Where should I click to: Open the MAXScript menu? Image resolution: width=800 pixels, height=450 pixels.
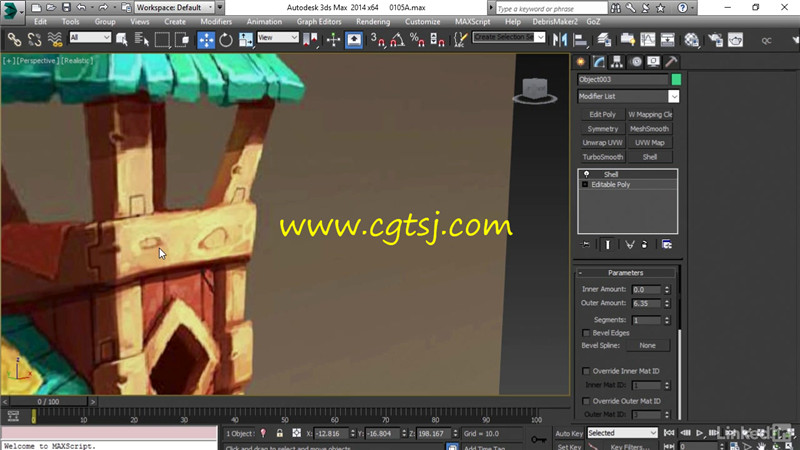[472, 21]
